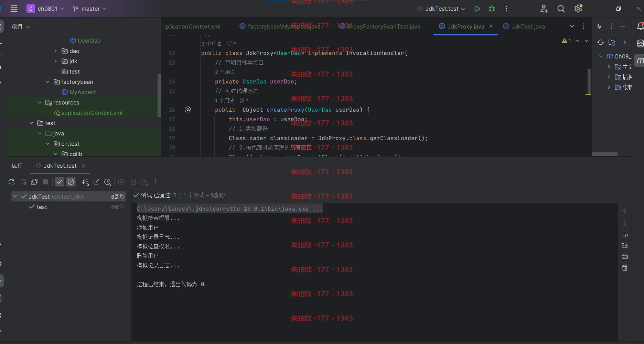Select UserDao class in project tree
This screenshot has height=344, width=644.
[85, 41]
